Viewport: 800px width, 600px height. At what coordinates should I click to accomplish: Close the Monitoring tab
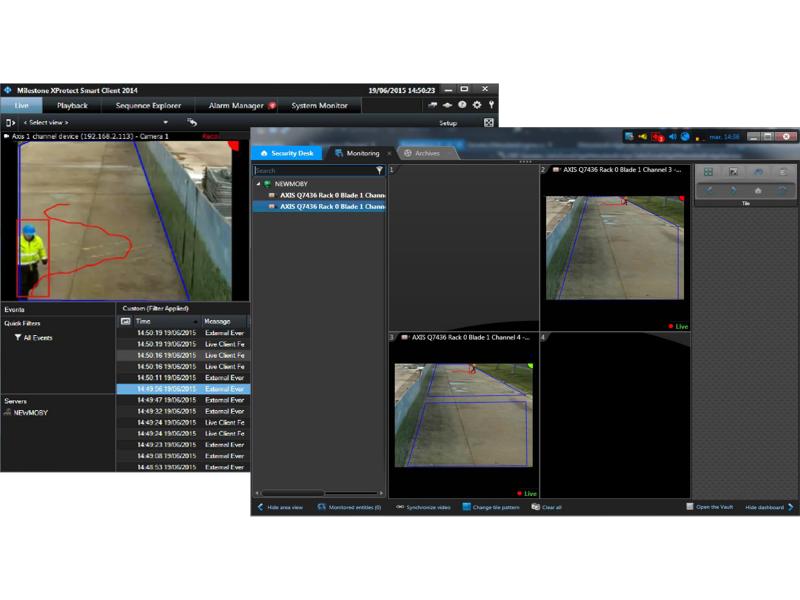click(x=389, y=153)
